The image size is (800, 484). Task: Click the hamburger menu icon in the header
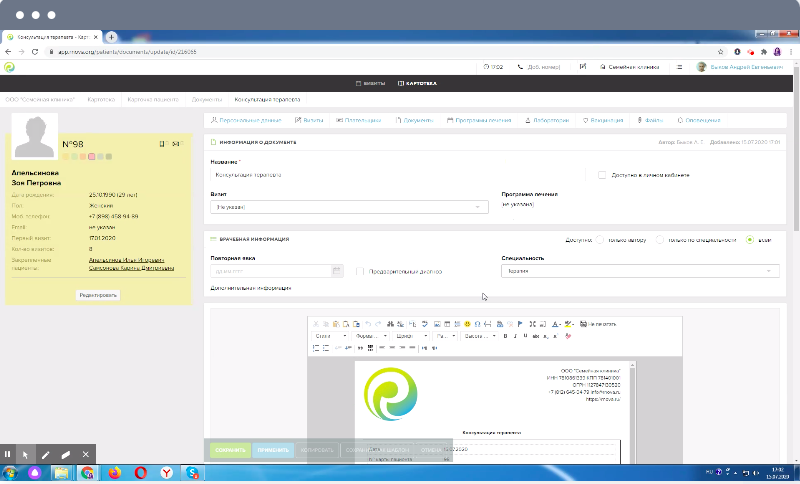coord(679,67)
